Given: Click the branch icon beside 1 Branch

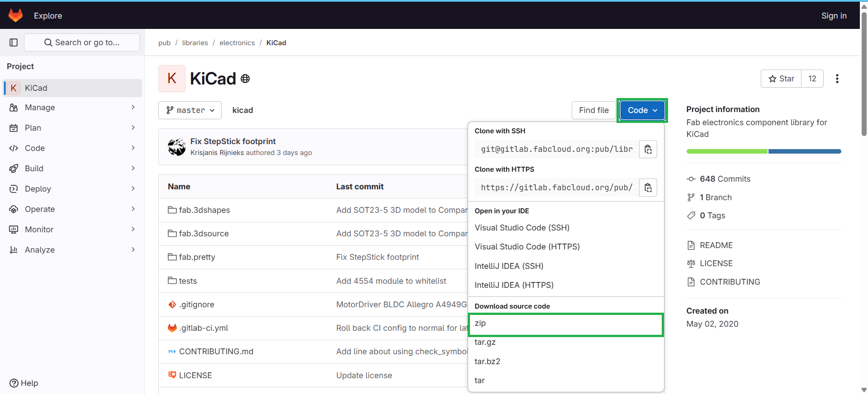Looking at the screenshot, I should tap(691, 197).
